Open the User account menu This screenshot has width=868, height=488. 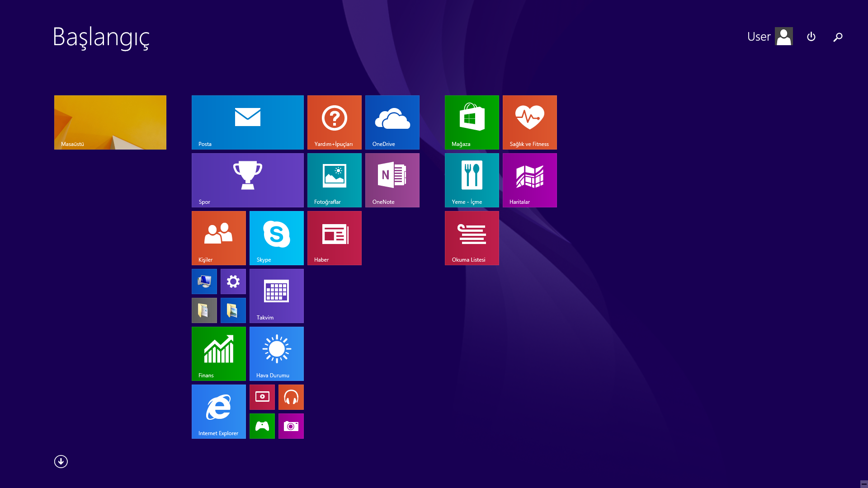769,36
